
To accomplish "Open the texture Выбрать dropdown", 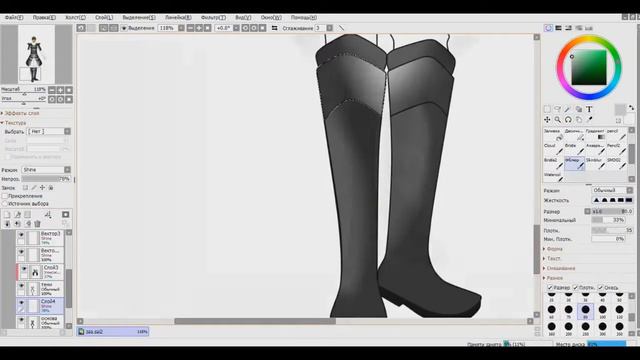I will [49, 131].
